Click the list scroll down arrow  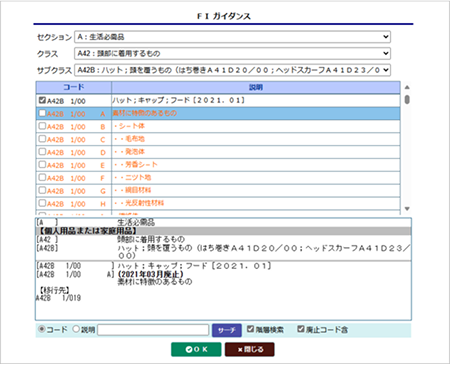(407, 209)
